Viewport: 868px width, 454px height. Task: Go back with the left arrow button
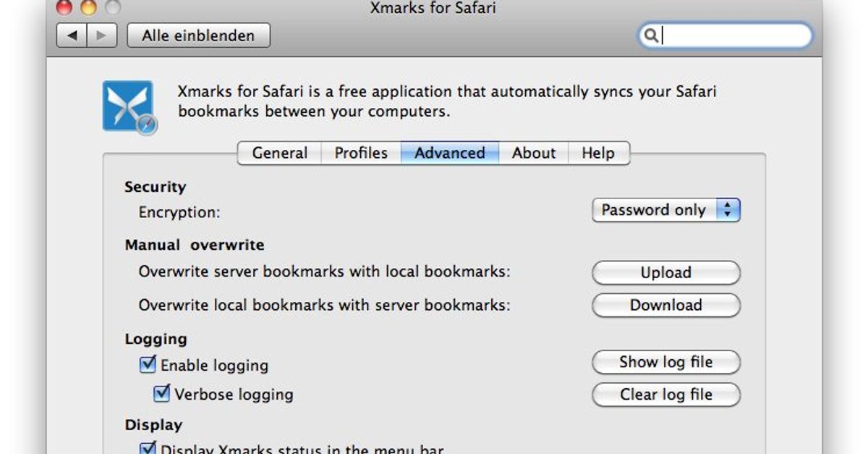(72, 35)
